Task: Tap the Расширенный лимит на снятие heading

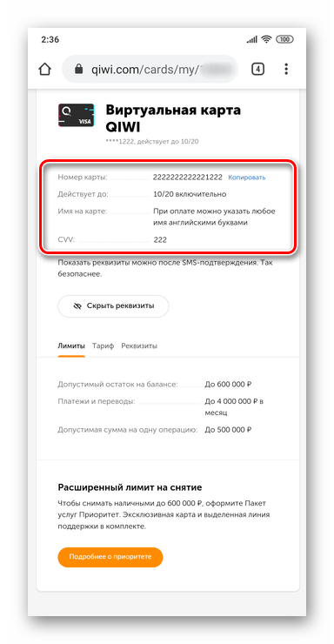Action: coord(130,488)
